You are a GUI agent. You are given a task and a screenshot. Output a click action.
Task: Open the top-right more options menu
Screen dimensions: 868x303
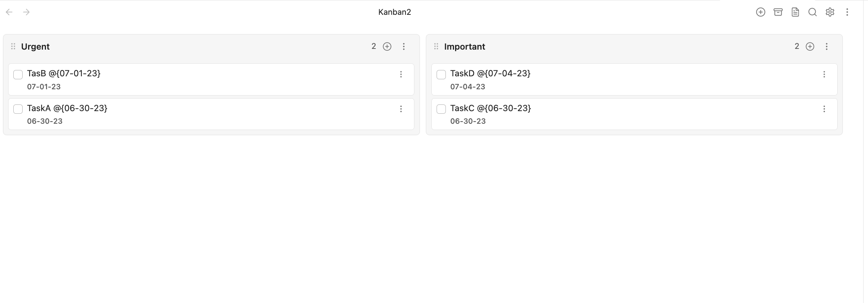click(x=847, y=12)
